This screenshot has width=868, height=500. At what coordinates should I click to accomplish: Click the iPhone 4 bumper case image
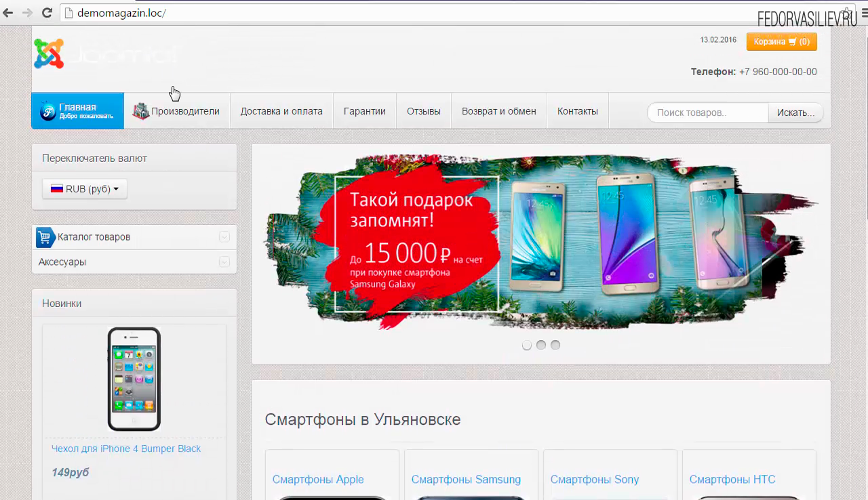coord(134,379)
